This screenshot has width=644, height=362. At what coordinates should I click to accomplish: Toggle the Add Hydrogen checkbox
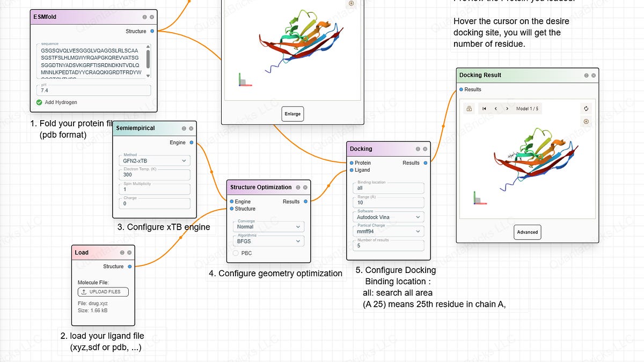point(39,102)
